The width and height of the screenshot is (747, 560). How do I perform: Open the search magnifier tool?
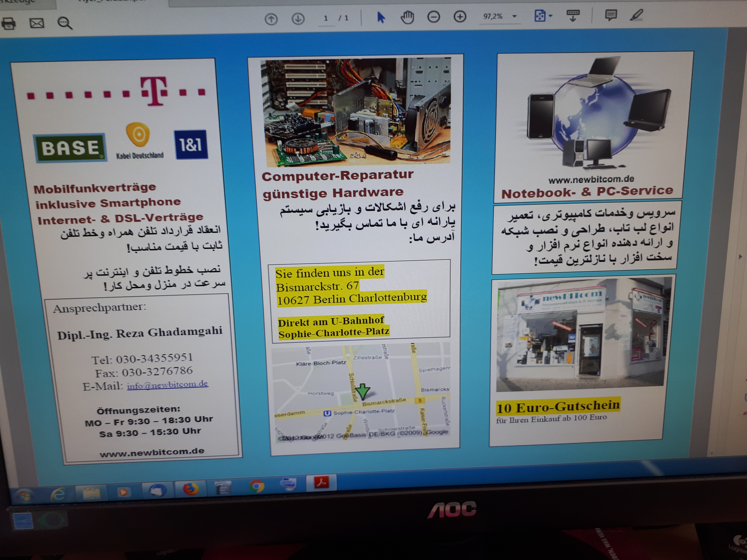click(65, 23)
